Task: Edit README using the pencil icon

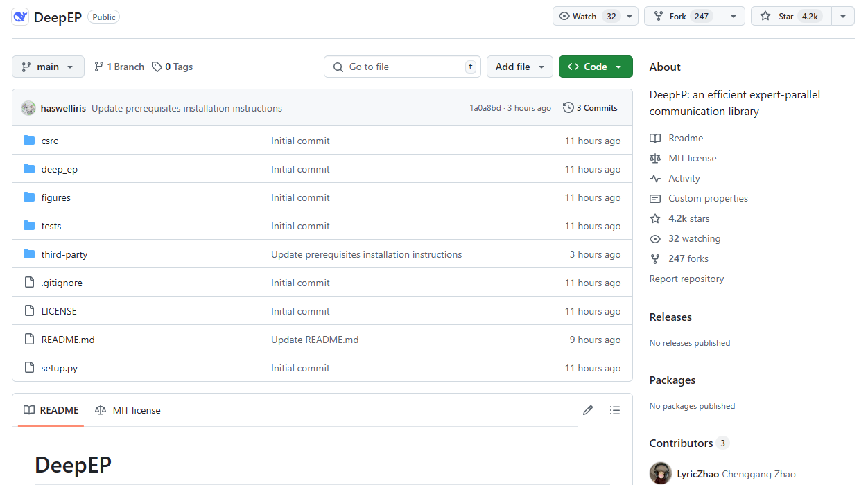Action: (x=588, y=410)
